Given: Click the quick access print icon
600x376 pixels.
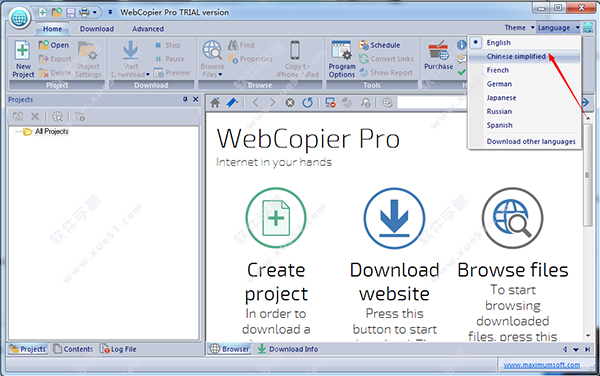Looking at the screenshot, I should click(84, 13).
